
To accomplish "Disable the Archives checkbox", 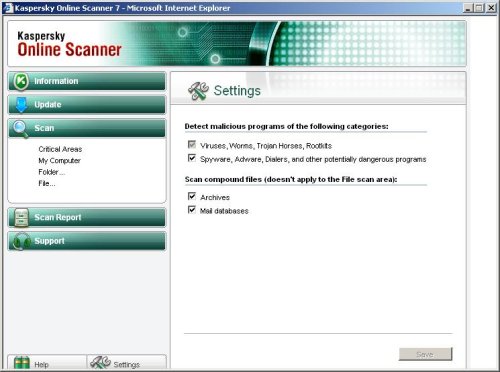I will click(x=192, y=196).
